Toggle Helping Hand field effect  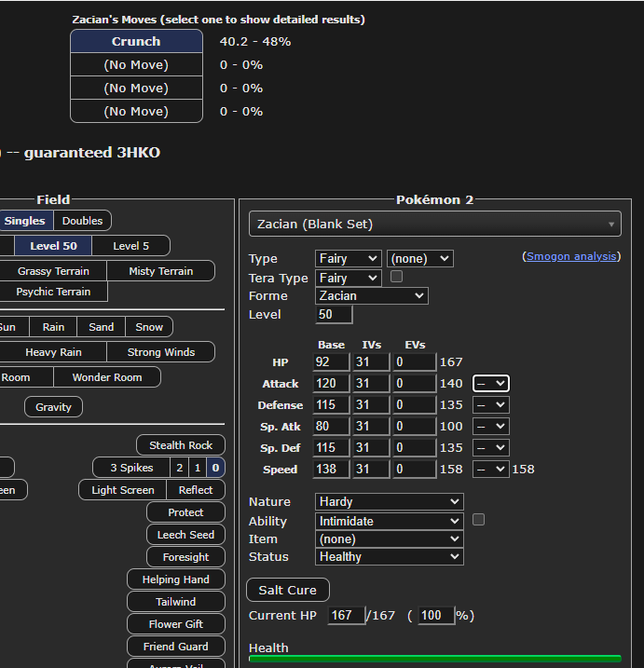pos(176,579)
